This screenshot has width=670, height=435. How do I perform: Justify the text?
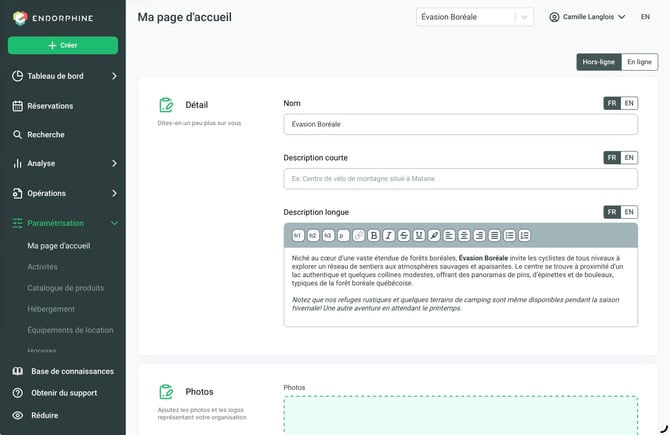[494, 235]
